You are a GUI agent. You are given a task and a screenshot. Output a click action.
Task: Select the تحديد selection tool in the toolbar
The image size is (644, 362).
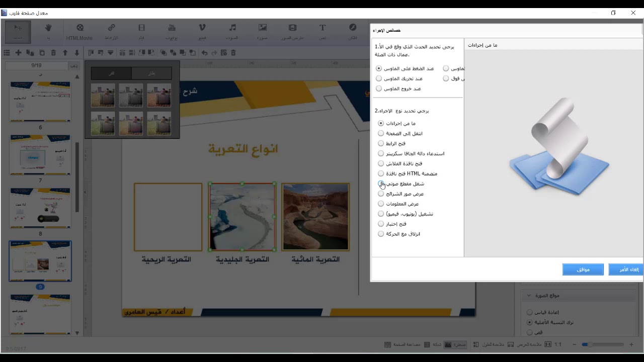18,32
